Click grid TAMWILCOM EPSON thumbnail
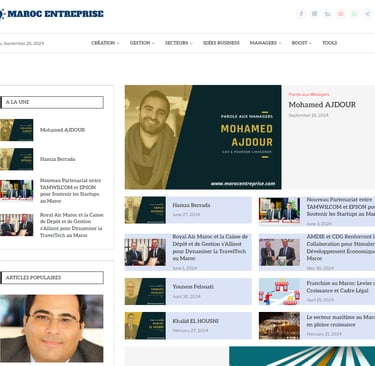Screen dimensions: 375x366 (x=279, y=210)
